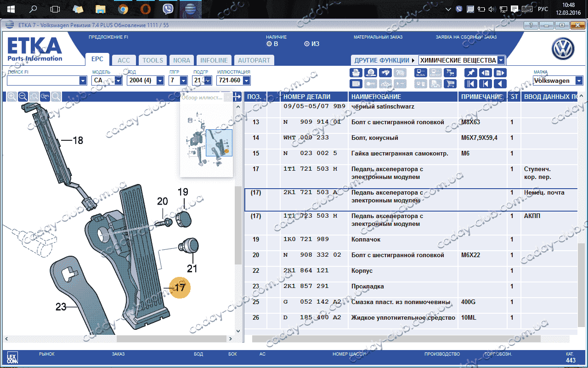Click the plain left back arrow icon

tap(500, 84)
